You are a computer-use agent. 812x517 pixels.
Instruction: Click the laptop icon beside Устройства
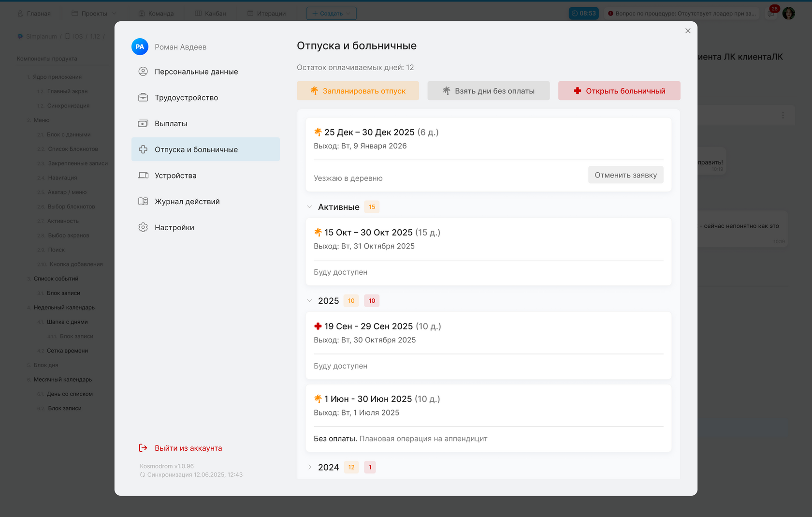tap(143, 176)
